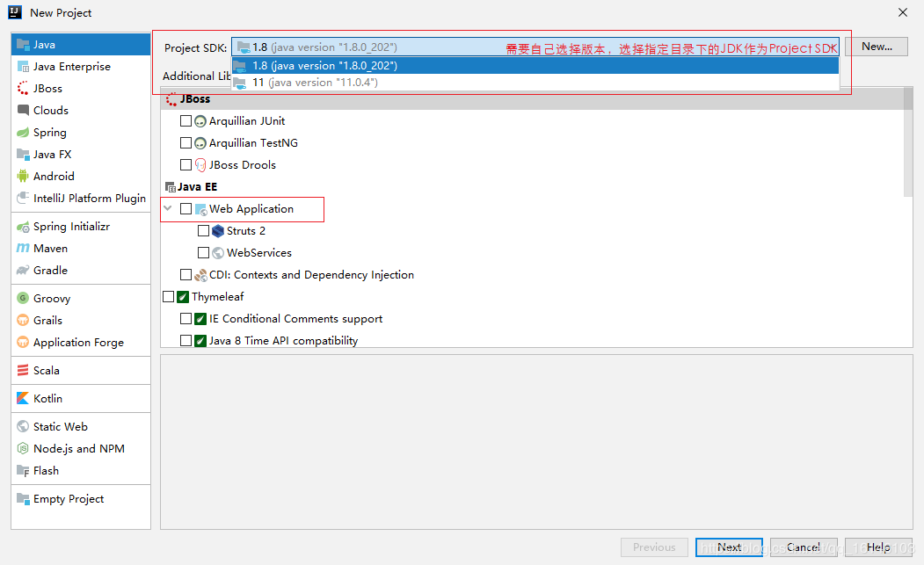Click the CDI beans icon
The image size is (924, 565).
click(x=200, y=275)
